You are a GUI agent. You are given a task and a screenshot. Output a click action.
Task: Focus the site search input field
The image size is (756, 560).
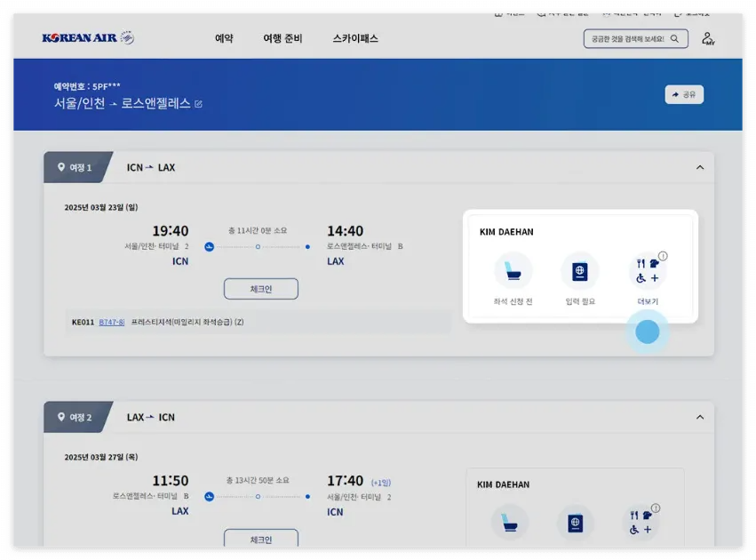(x=635, y=38)
